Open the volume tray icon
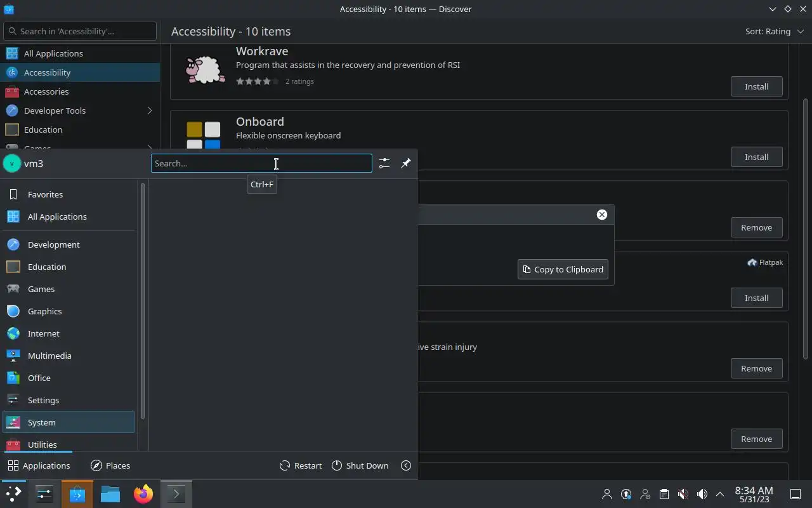 coord(702,494)
